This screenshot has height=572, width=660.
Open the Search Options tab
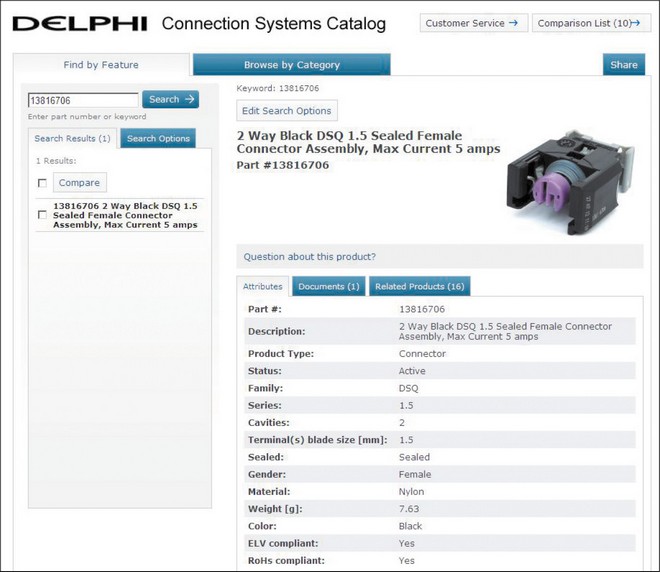(x=158, y=139)
